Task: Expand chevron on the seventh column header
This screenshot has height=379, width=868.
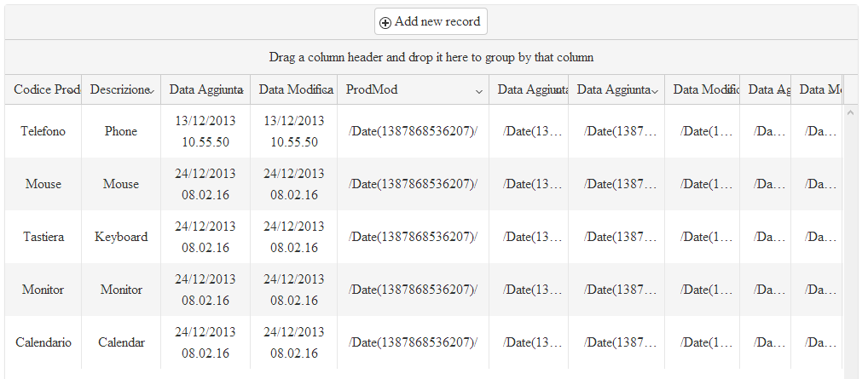Action: point(654,90)
